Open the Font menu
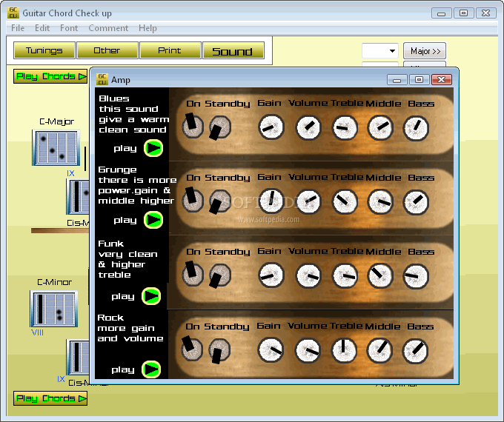The height and width of the screenshot is (422, 504). point(69,28)
